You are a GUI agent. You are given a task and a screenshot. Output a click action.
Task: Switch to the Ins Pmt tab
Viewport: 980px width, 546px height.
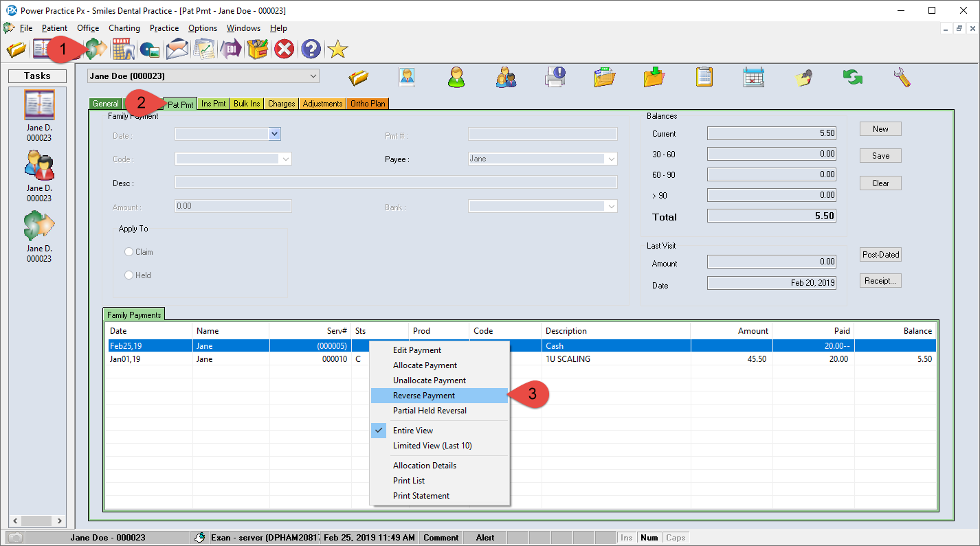(x=214, y=104)
